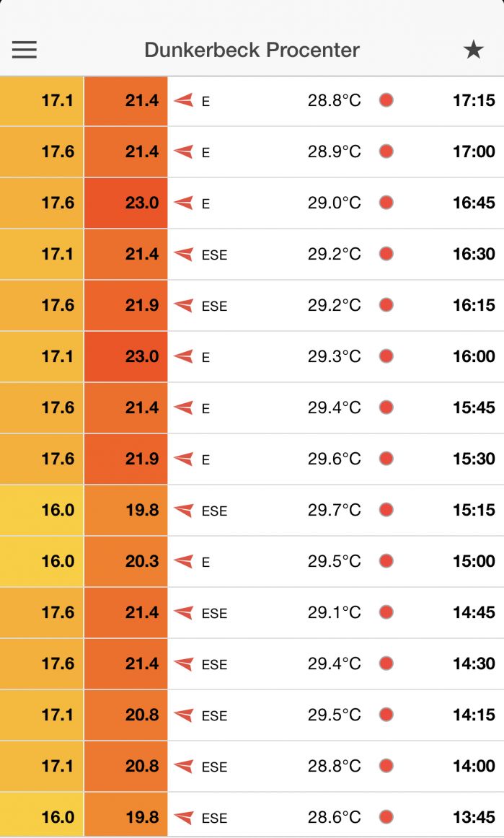Tap the 14:45 timestamp
504x838 pixels.
pos(474,613)
